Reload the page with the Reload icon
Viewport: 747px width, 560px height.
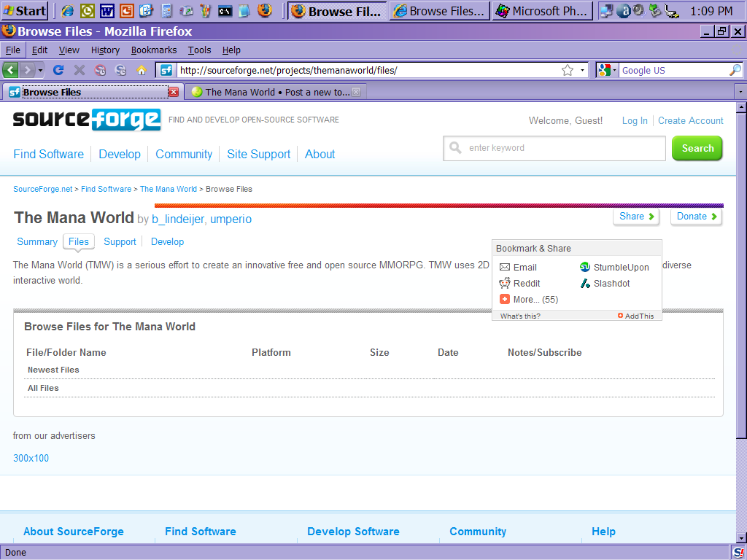tap(58, 71)
